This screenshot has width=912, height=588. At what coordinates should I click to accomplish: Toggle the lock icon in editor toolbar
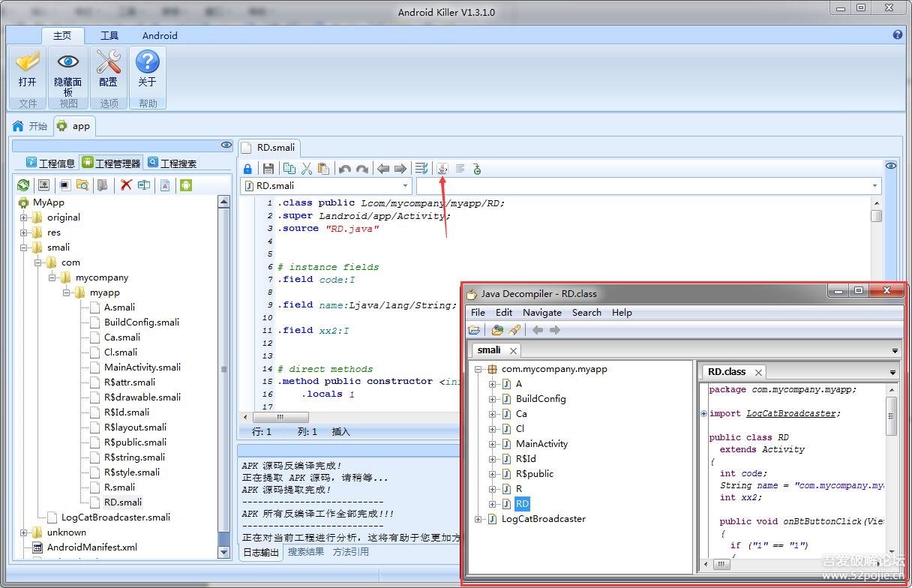pyautogui.click(x=248, y=169)
